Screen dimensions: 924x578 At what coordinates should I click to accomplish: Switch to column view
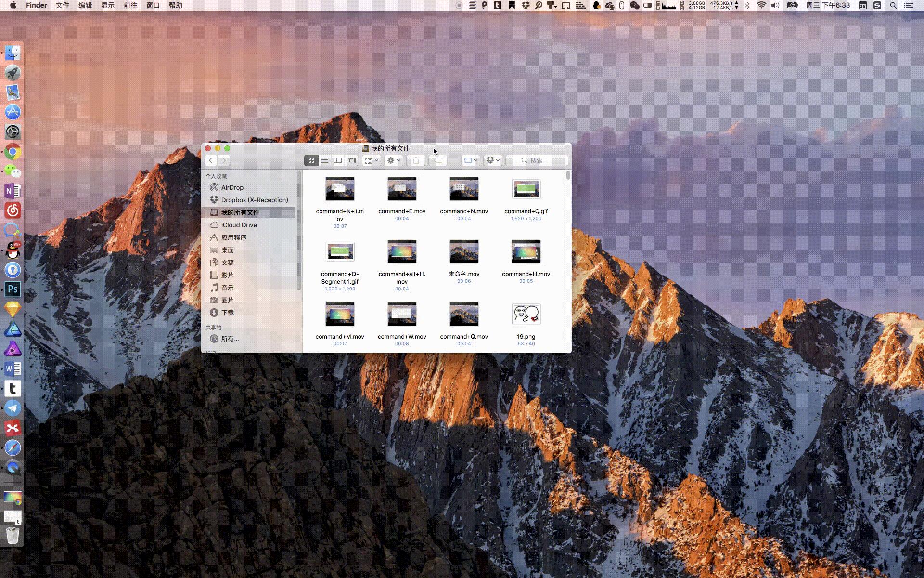tap(338, 160)
